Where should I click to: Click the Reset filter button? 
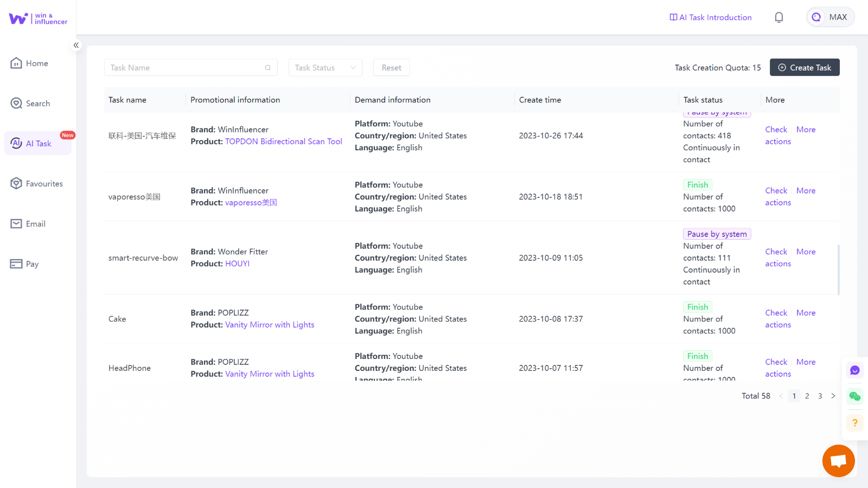pos(391,68)
